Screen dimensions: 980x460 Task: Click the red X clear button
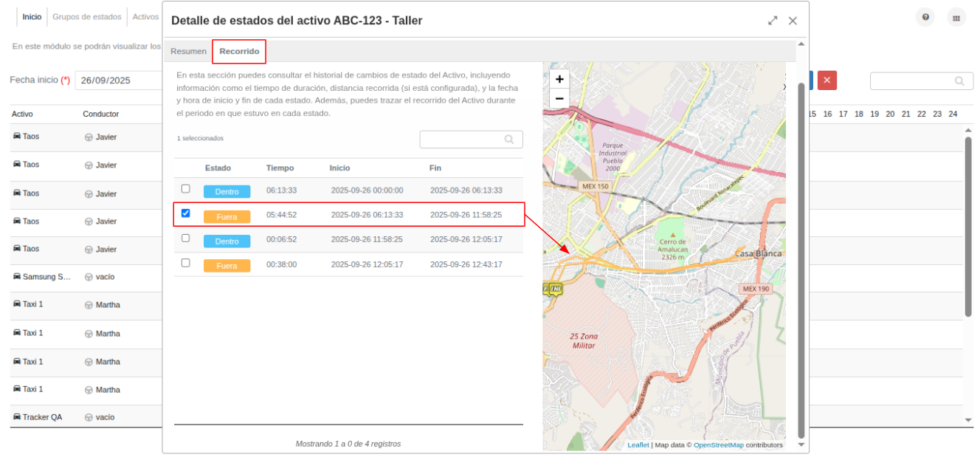click(827, 80)
